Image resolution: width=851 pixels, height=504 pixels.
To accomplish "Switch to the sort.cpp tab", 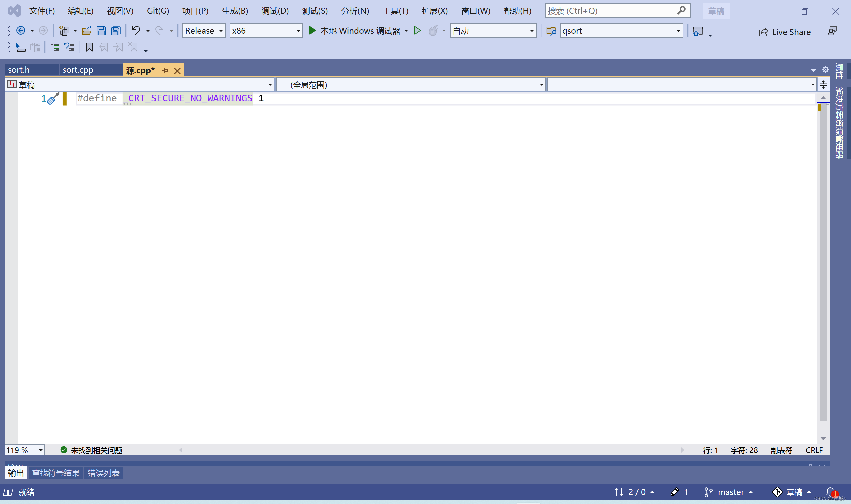I will coord(91,70).
